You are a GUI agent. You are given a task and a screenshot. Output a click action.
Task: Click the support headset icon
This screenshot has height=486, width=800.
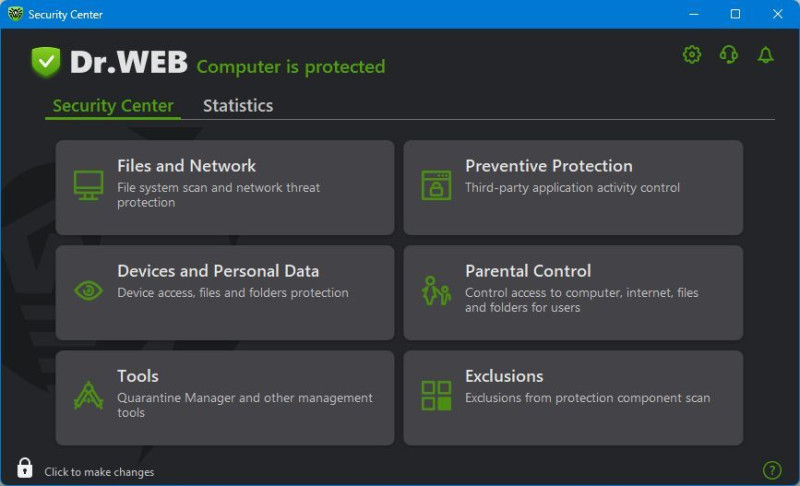[729, 54]
